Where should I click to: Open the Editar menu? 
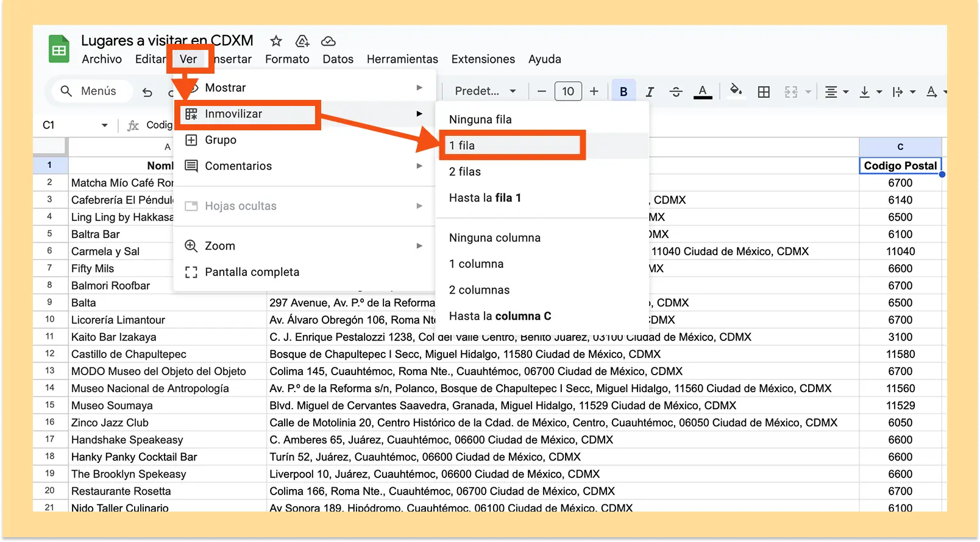point(150,59)
